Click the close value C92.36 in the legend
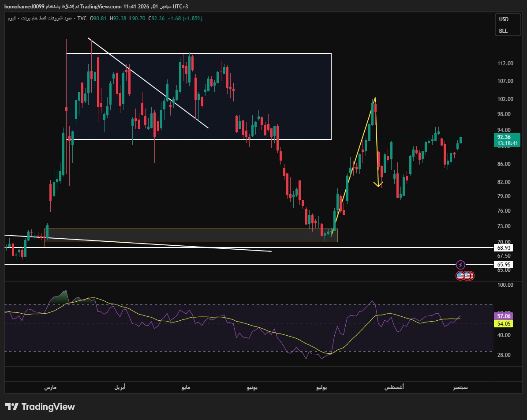Image resolution: width=527 pixels, height=420 pixels. (157, 19)
